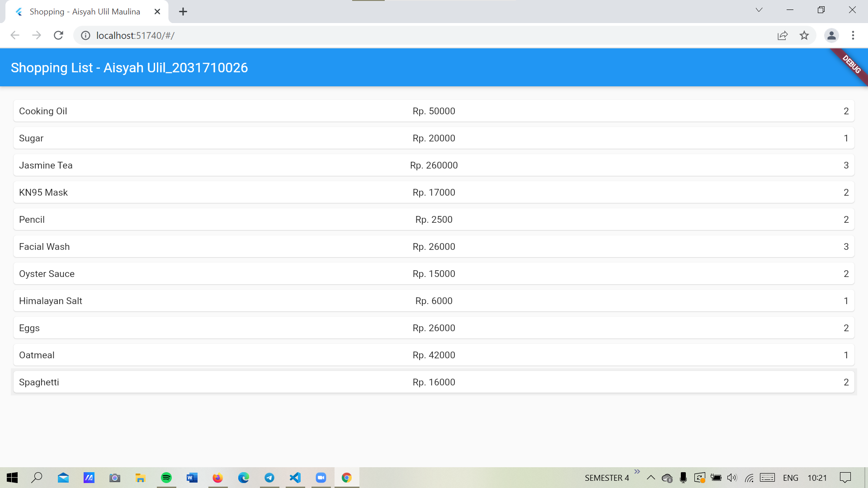Click the browser back arrow
Screen dimensions: 868x488
pos(15,35)
